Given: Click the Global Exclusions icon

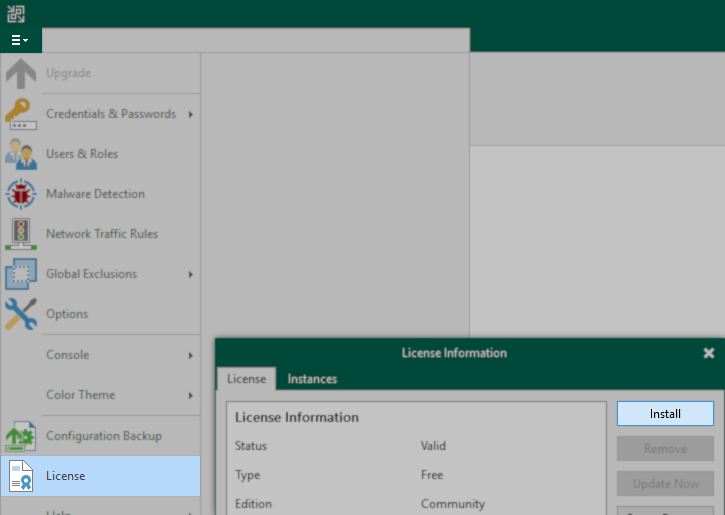Looking at the screenshot, I should pyautogui.click(x=21, y=274).
